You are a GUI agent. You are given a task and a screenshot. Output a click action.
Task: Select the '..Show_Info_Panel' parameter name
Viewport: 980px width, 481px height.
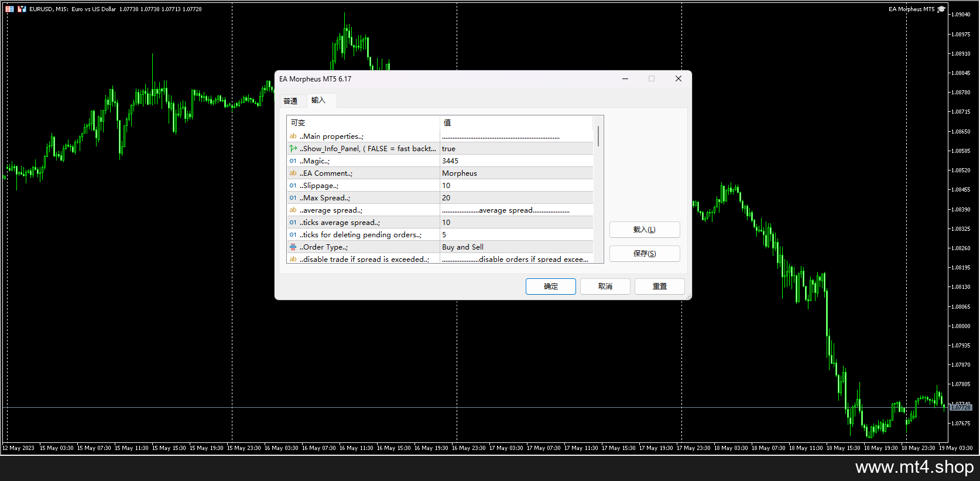tap(368, 149)
